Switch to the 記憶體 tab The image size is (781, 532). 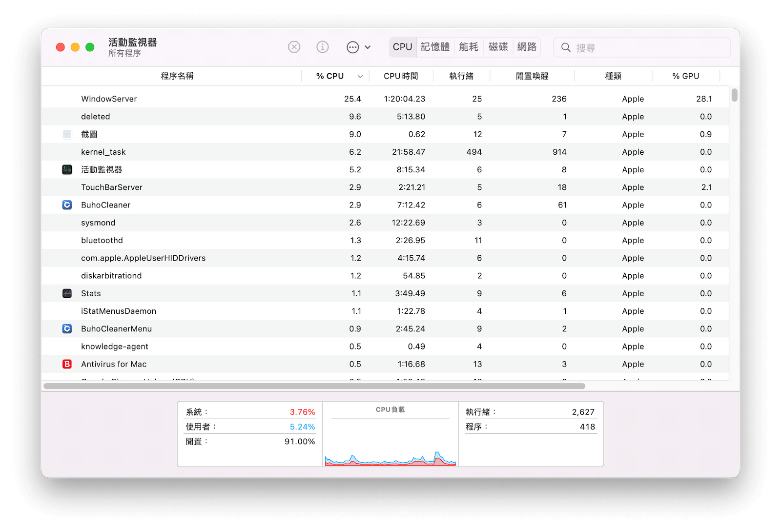435,47
